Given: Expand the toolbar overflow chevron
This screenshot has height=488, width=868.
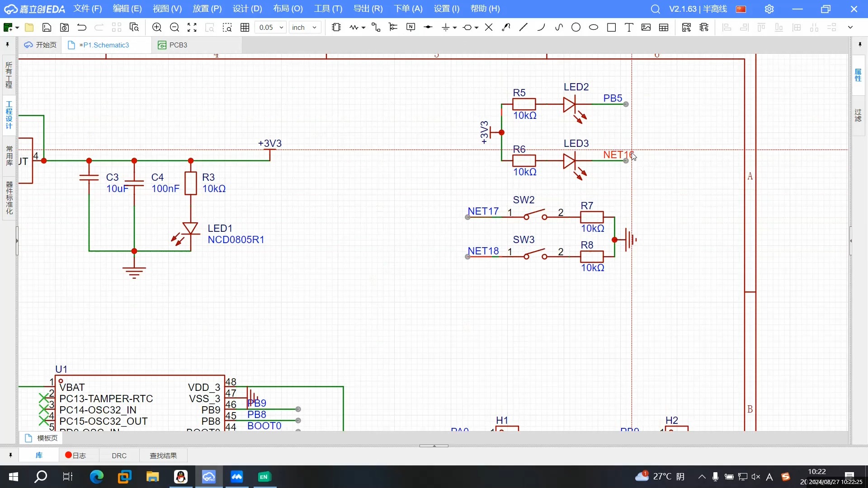Looking at the screenshot, I should [x=850, y=28].
